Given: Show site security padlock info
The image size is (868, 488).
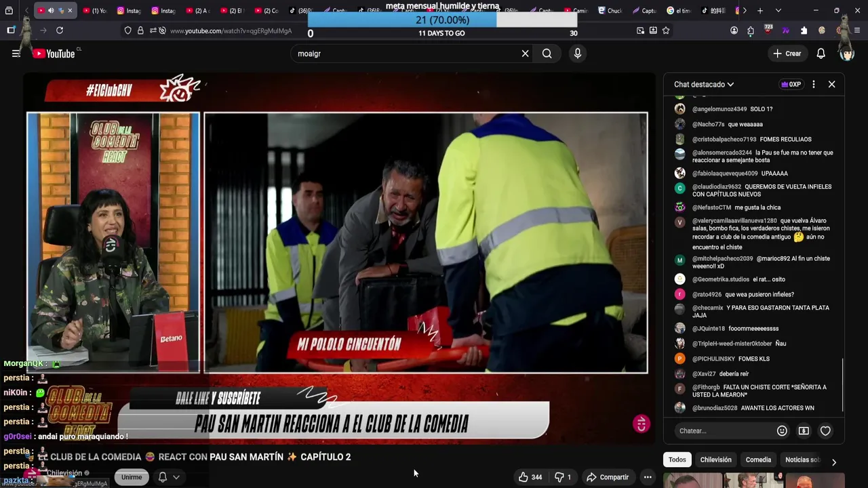Looking at the screenshot, I should (x=140, y=30).
